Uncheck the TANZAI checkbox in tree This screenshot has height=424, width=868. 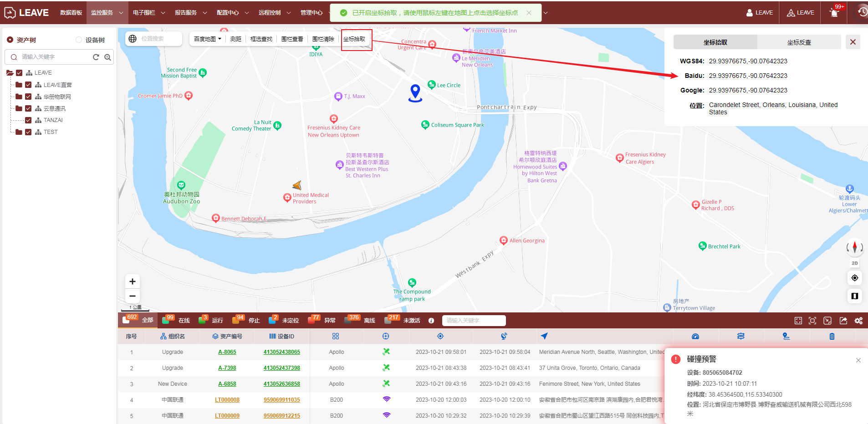click(28, 120)
